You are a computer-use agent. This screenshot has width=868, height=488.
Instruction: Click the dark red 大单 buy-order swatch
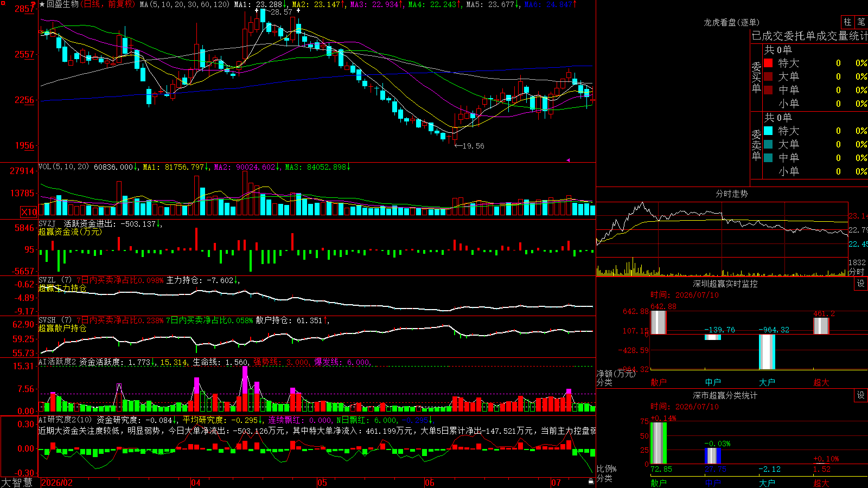coord(768,76)
